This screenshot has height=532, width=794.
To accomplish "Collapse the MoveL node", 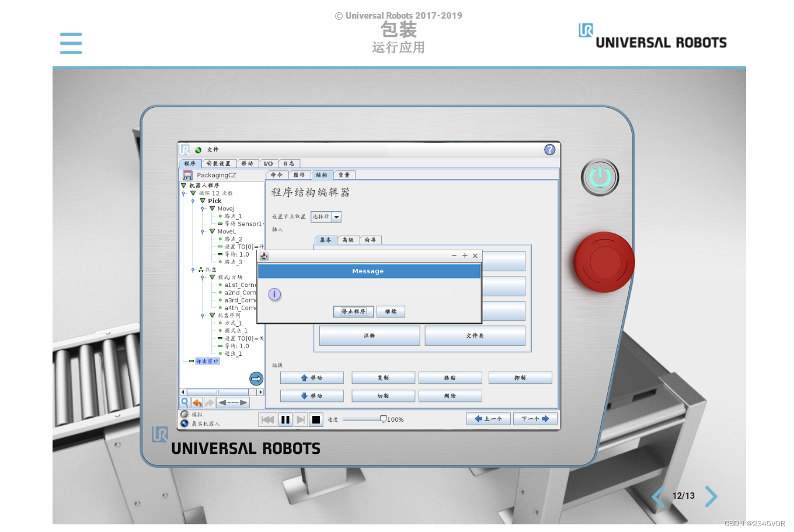I will pyautogui.click(x=213, y=231).
